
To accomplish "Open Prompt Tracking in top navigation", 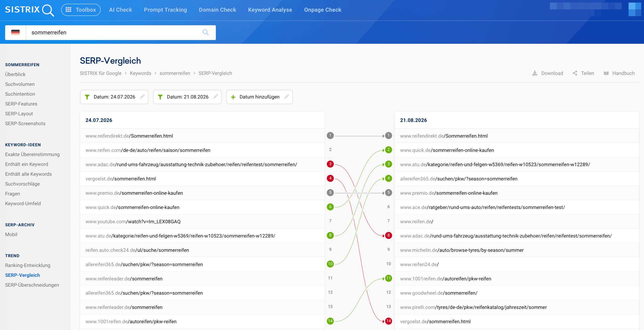I will click(166, 10).
